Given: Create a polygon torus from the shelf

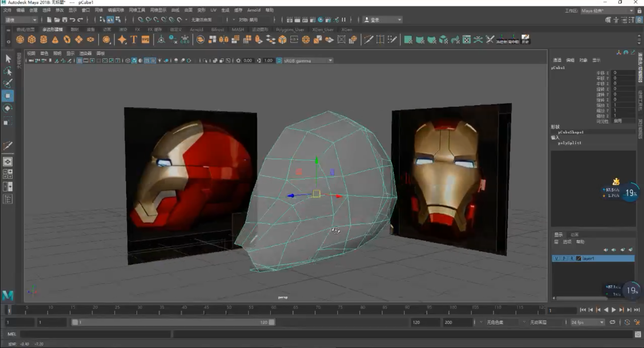Looking at the screenshot, I should click(67, 39).
